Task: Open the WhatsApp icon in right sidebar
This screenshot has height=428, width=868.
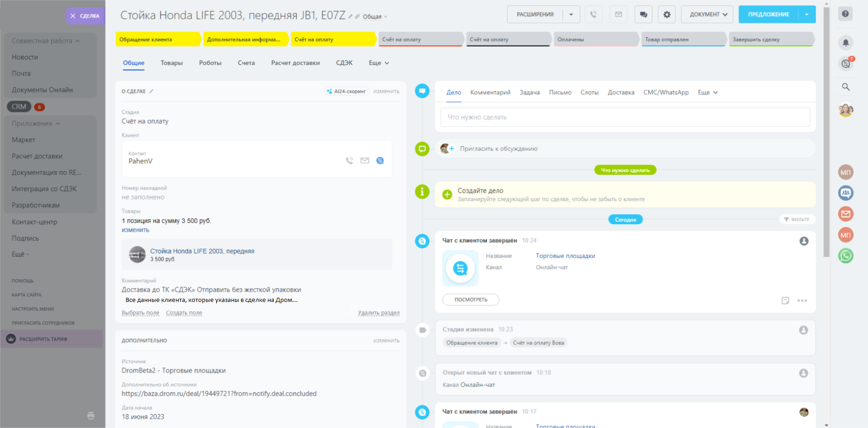Action: tap(845, 256)
